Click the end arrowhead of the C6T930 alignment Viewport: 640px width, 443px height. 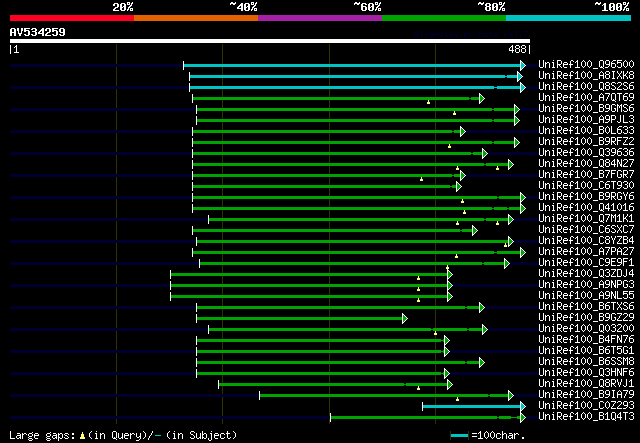click(x=459, y=187)
